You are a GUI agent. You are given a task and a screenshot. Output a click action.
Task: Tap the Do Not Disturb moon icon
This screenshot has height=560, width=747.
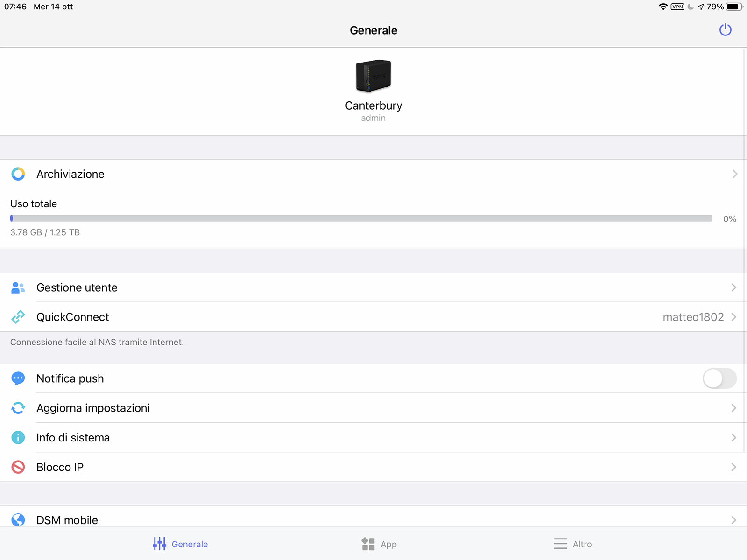coord(691,7)
